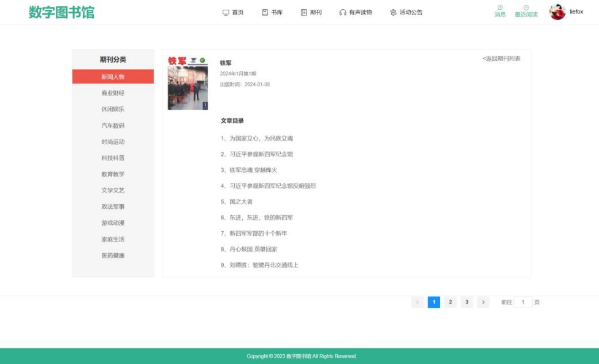The image size is (599, 364).
Task: Click the 铁军 magazine cover thumbnail
Action: click(188, 83)
